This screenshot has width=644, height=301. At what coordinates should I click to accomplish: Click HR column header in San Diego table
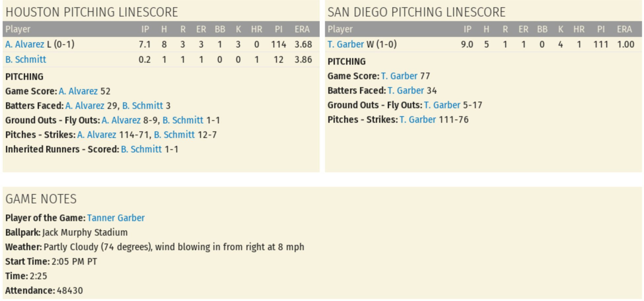pyautogui.click(x=579, y=29)
